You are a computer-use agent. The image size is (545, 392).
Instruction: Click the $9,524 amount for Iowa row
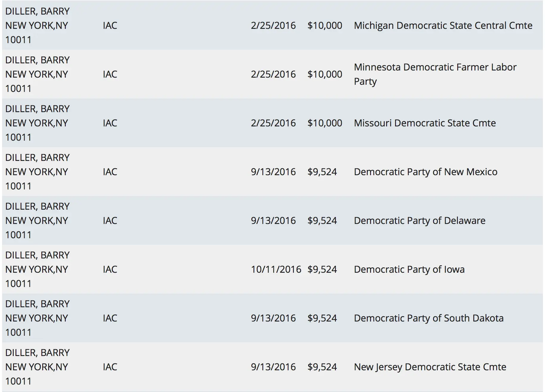[322, 269]
